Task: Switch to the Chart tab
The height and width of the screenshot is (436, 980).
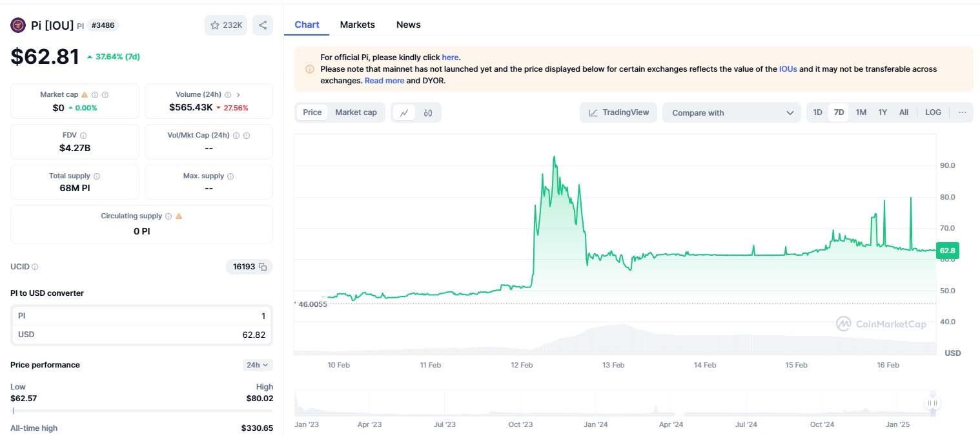Action: tap(307, 25)
